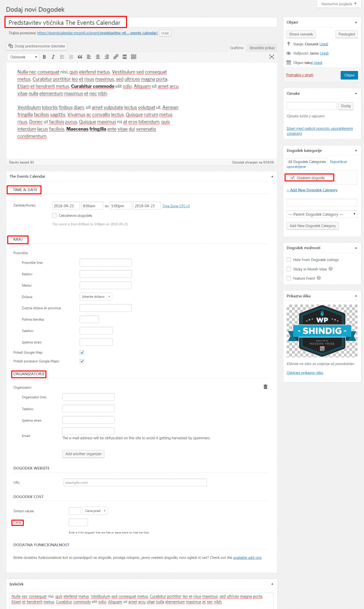Image resolution: width=364 pixels, height=609 pixels.
Task: Toggle Prikaži povezavo Google Maps checkbox
Action: coord(81,361)
